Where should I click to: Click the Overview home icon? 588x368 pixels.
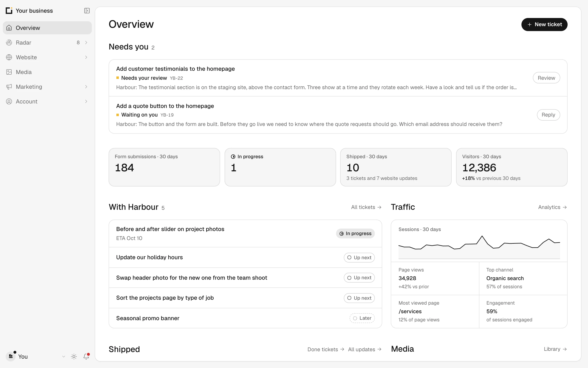(x=9, y=28)
